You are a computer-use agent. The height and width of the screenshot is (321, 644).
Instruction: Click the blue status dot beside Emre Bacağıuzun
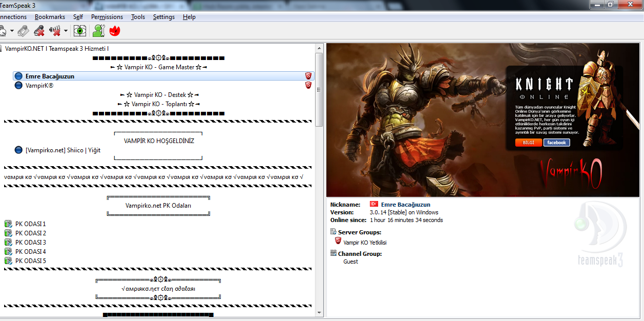coord(19,76)
